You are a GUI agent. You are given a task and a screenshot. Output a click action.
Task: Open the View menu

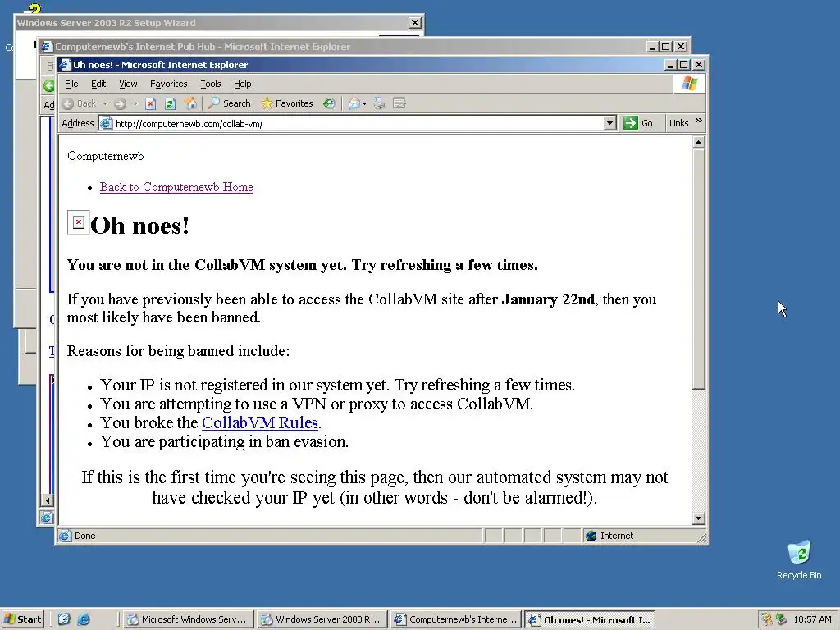(x=128, y=84)
